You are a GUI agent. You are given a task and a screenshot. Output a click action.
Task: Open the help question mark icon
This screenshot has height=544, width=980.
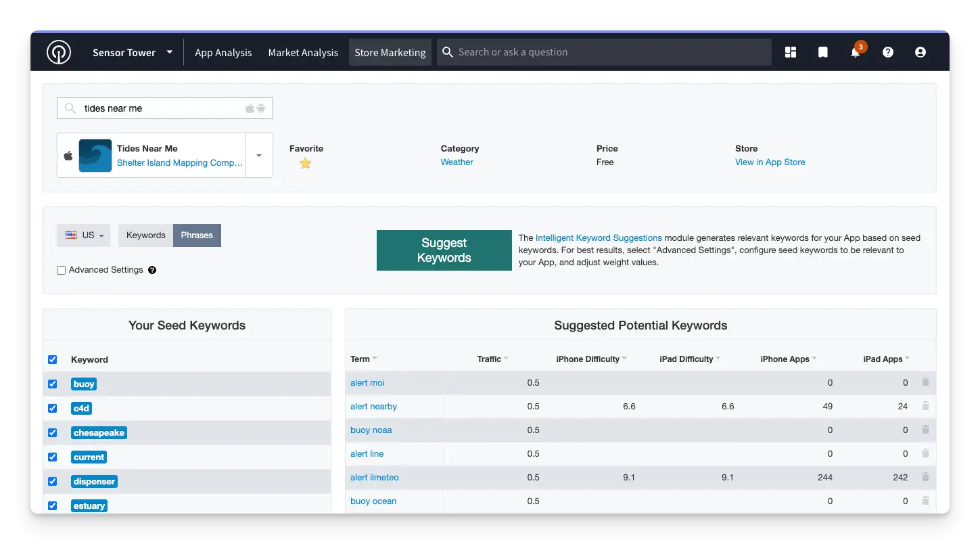(x=888, y=52)
